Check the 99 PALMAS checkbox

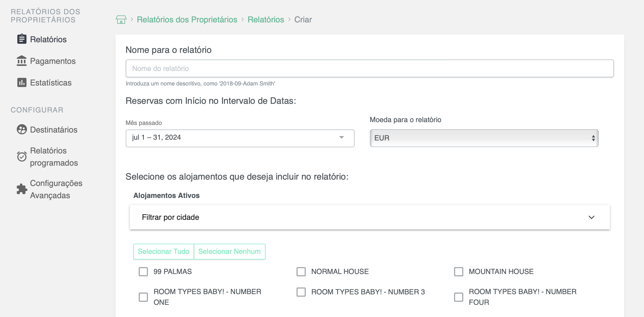[x=143, y=271]
